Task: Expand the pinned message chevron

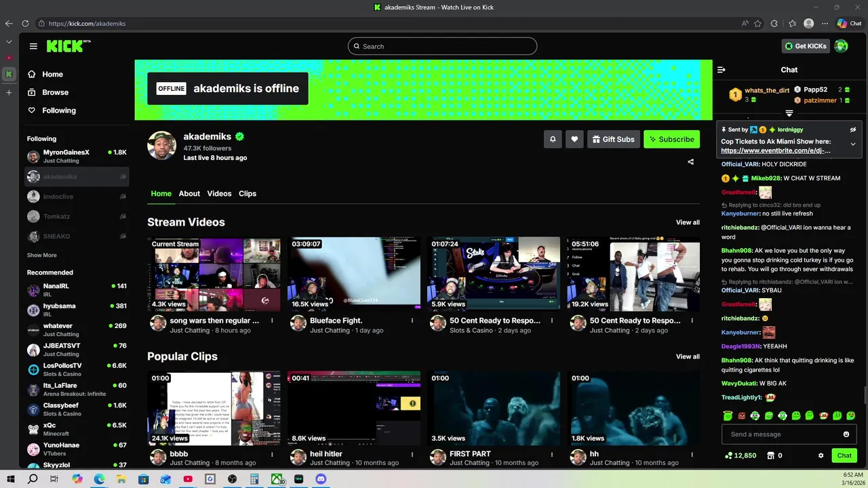Action: [853, 144]
